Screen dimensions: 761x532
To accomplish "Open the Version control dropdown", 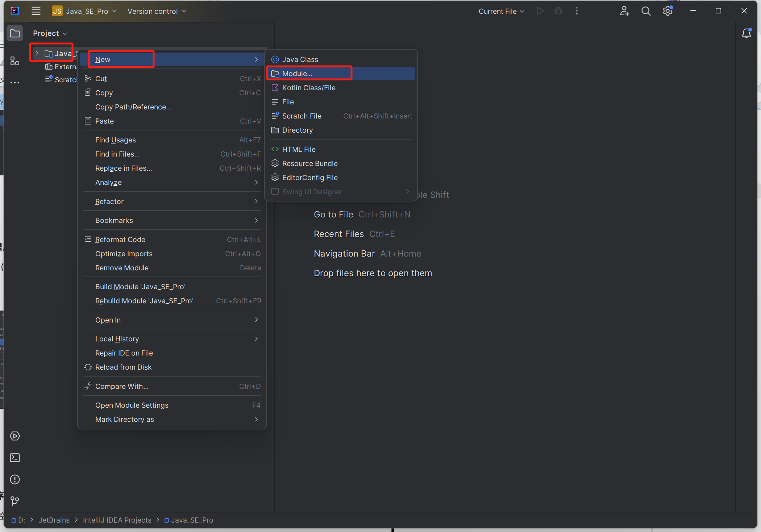I will (157, 11).
